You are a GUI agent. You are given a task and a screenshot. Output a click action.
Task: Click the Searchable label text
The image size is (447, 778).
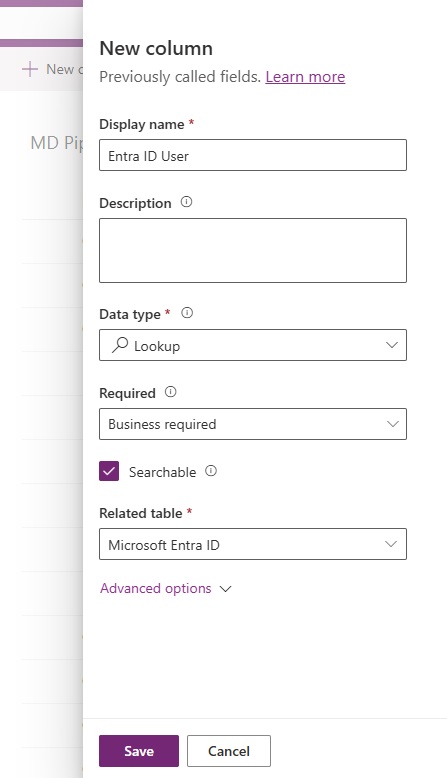tap(162, 472)
